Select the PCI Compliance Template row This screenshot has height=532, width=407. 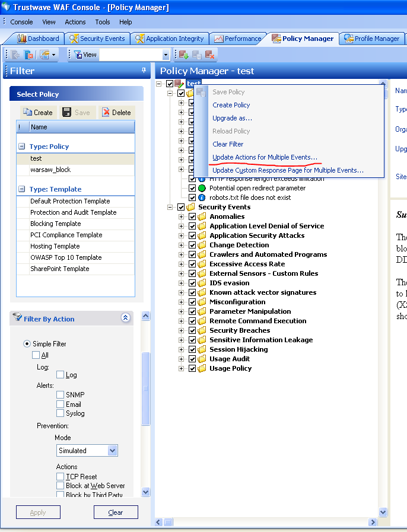click(x=66, y=235)
